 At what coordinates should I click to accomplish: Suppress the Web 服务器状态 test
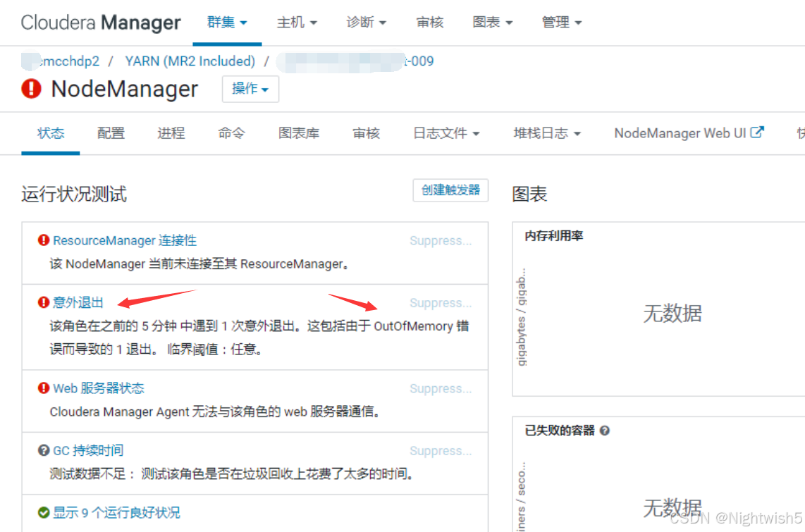coord(441,388)
